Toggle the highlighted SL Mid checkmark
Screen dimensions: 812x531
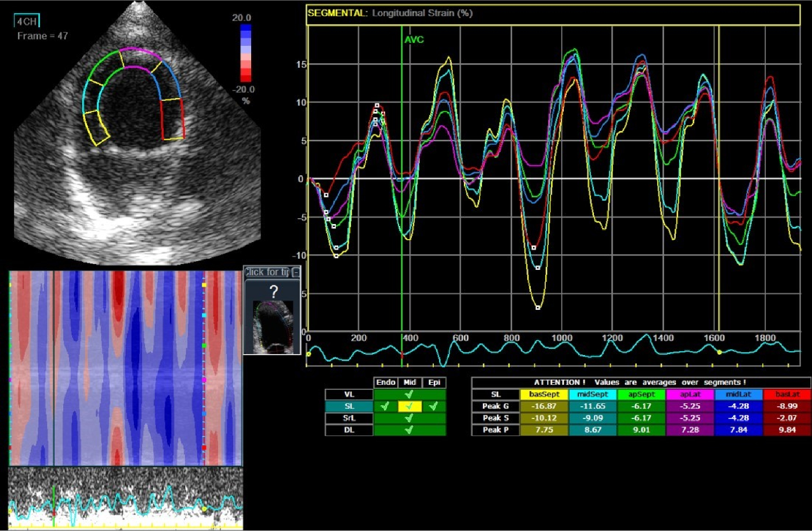409,406
